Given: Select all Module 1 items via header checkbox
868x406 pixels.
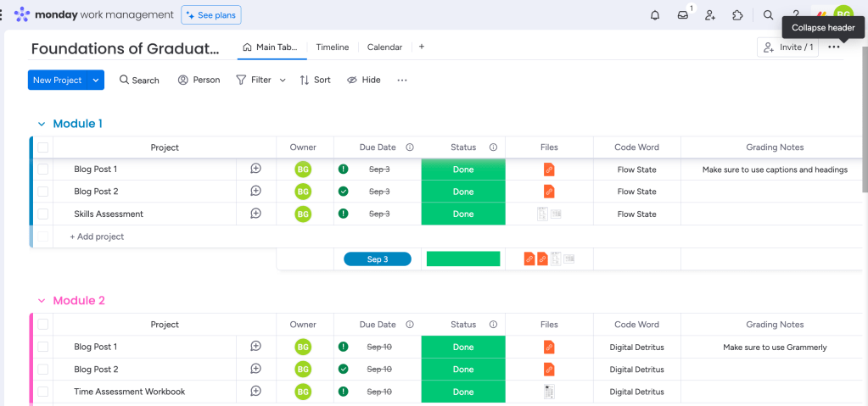Looking at the screenshot, I should (x=43, y=147).
